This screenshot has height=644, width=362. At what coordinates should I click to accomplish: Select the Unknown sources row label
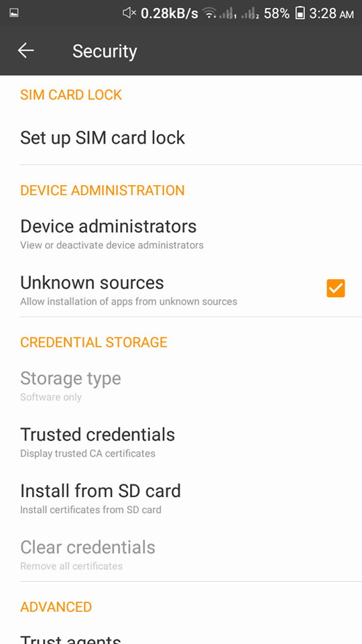click(92, 282)
